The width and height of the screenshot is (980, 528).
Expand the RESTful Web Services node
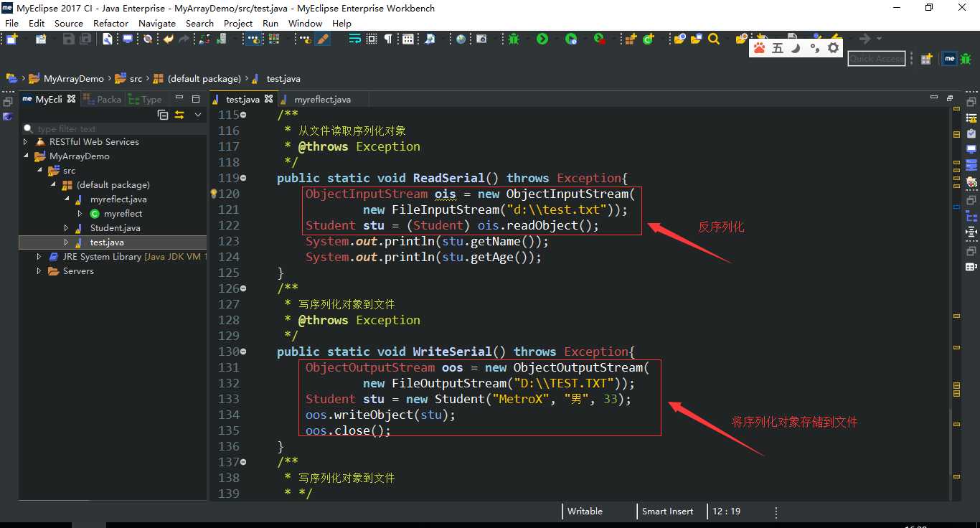[27, 142]
